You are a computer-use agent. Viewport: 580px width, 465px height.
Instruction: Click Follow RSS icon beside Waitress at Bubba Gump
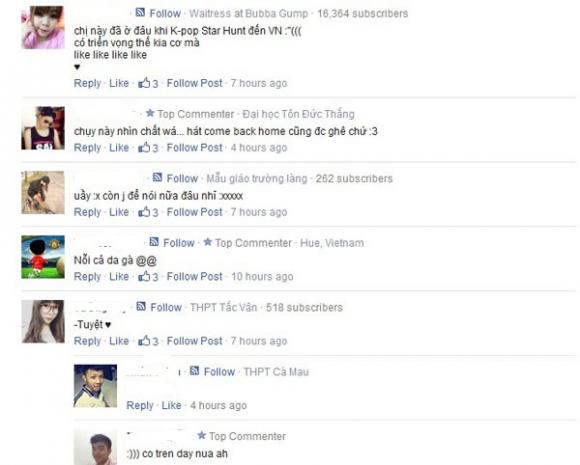140,13
